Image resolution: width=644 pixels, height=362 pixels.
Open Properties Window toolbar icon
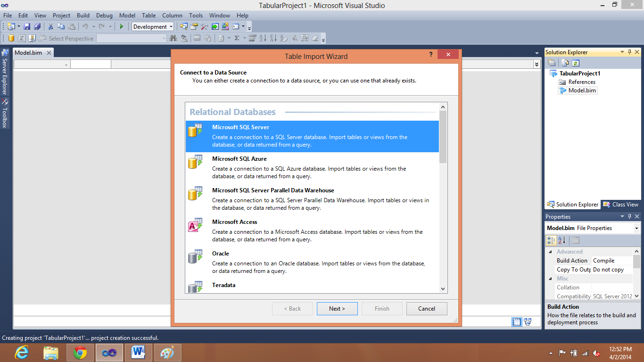pyautogui.click(x=194, y=27)
